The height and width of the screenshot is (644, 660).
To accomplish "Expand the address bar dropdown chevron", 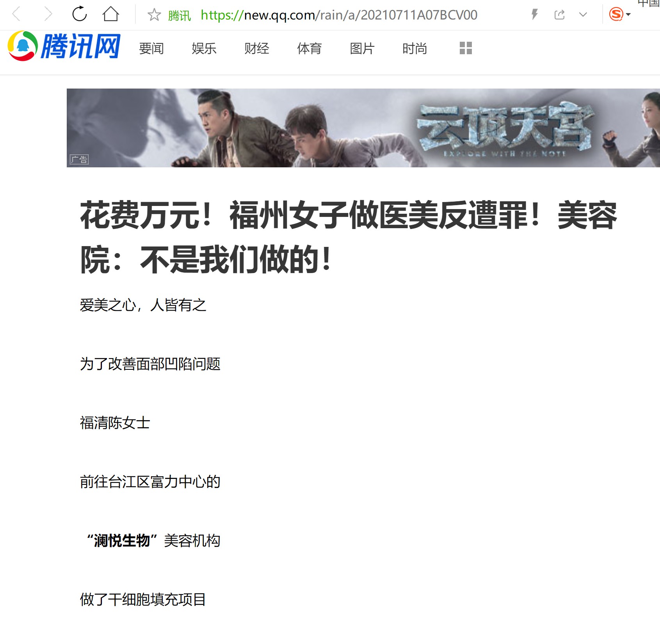I will click(583, 15).
